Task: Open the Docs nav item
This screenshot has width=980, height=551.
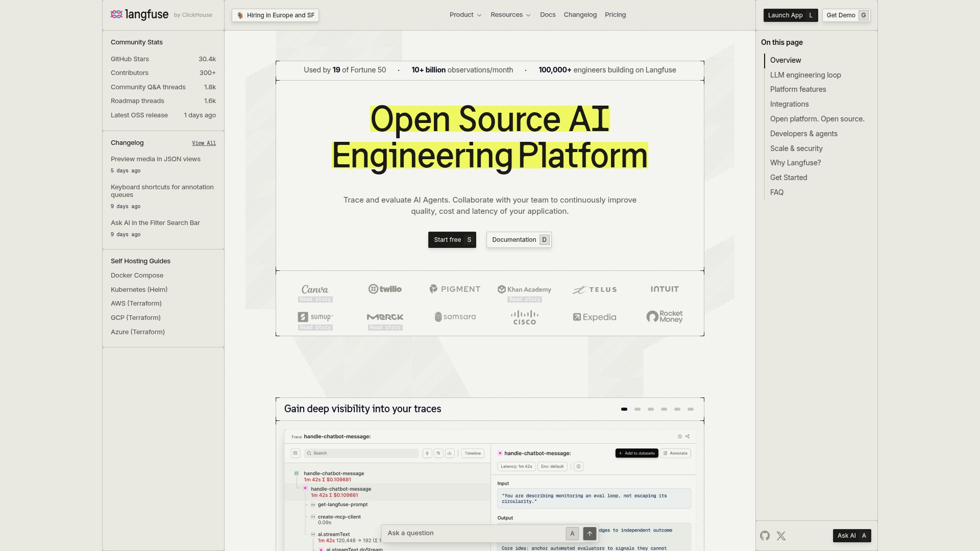Action: [548, 15]
